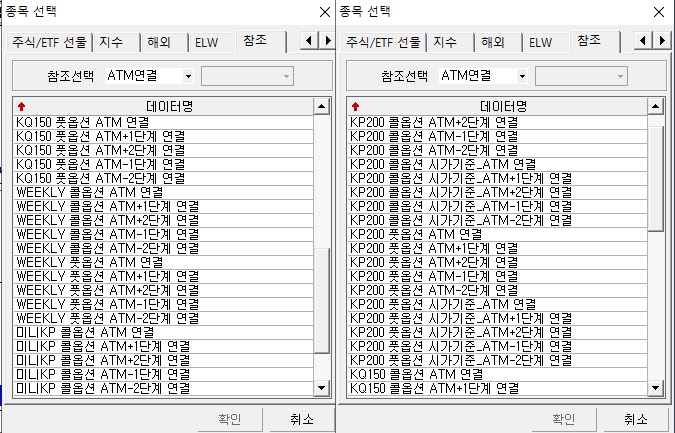Click the empty secondary combo box in the left dialog

[247, 76]
